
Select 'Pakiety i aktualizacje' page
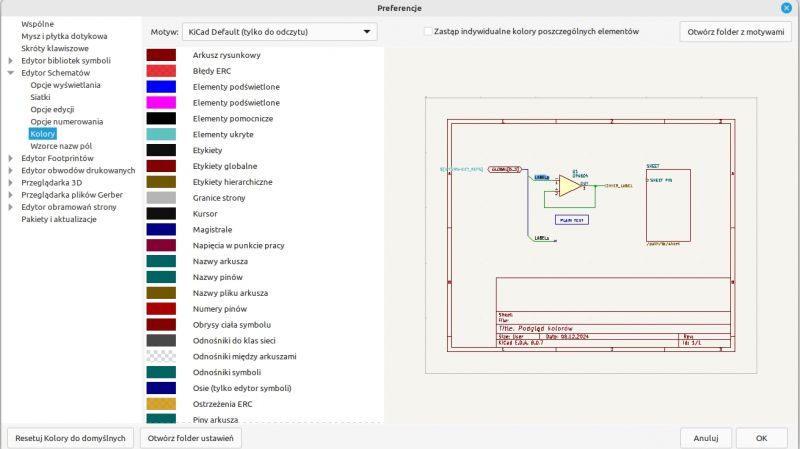pos(59,219)
